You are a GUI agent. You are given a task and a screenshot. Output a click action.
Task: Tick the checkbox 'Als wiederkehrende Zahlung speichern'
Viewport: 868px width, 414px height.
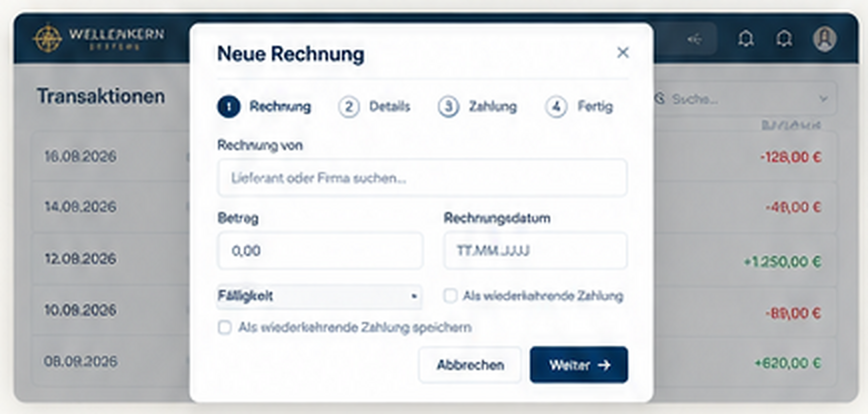224,327
